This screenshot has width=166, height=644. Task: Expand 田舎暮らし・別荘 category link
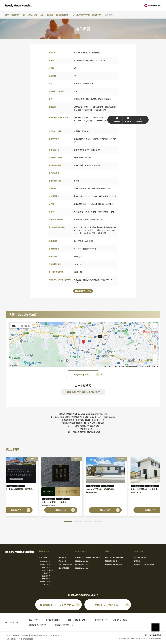coord(121,620)
